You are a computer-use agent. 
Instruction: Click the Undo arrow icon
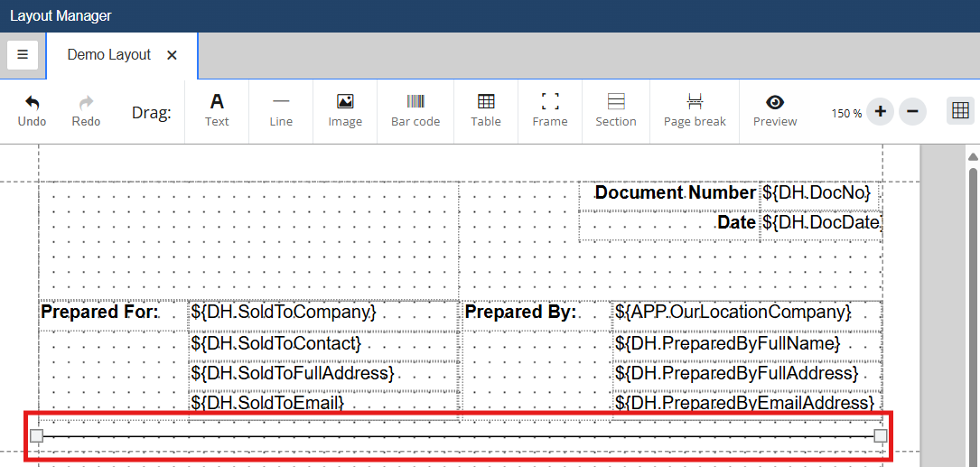(x=33, y=103)
